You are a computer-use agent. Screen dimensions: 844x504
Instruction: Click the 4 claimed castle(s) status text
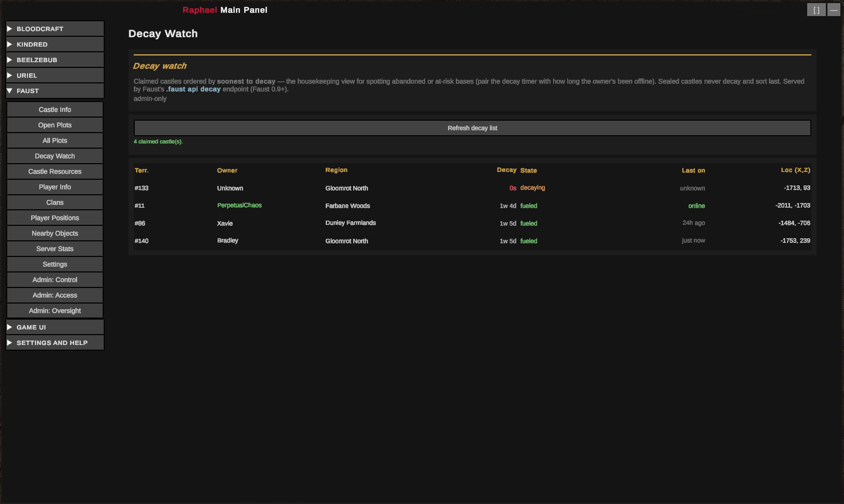point(158,141)
